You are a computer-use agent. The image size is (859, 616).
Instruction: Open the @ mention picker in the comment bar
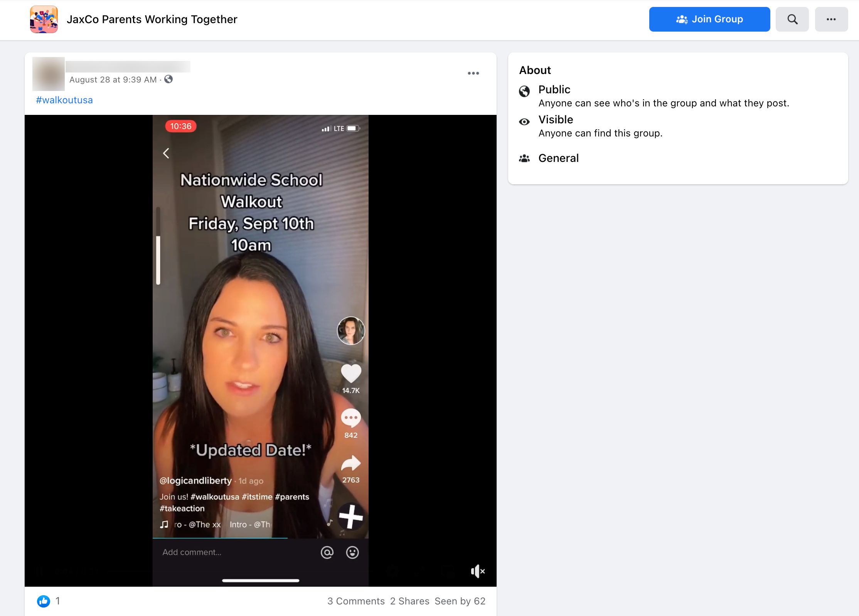pyautogui.click(x=327, y=552)
